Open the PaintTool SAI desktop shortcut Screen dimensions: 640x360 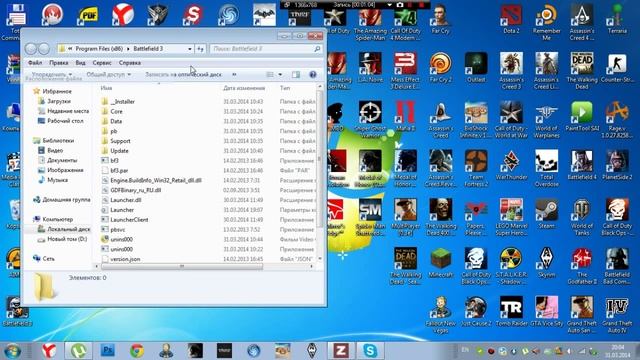[582, 116]
